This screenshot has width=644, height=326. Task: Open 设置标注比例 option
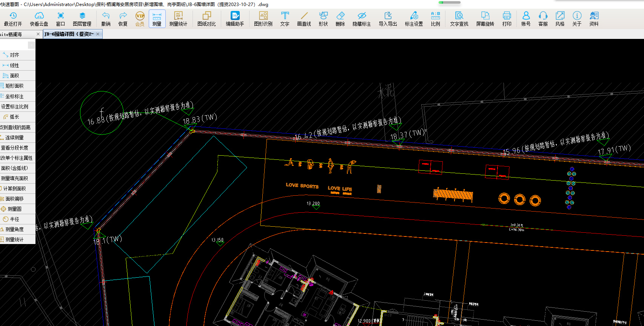click(x=18, y=107)
